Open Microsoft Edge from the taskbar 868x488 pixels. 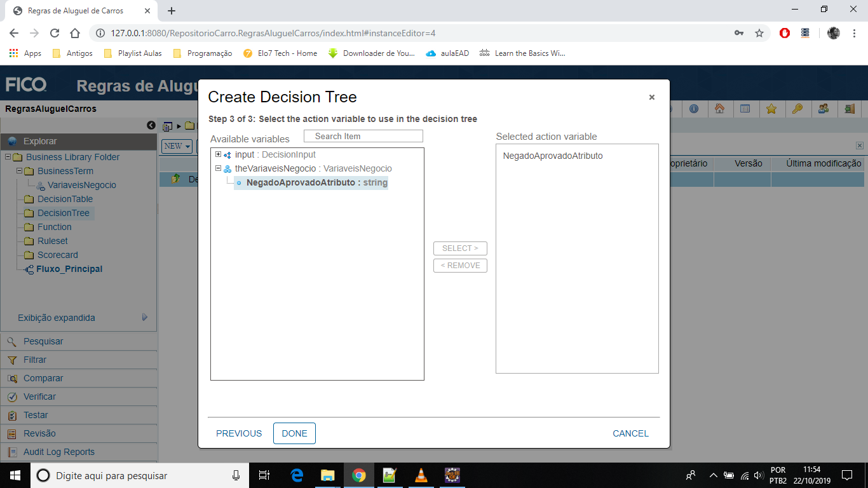[x=297, y=475]
